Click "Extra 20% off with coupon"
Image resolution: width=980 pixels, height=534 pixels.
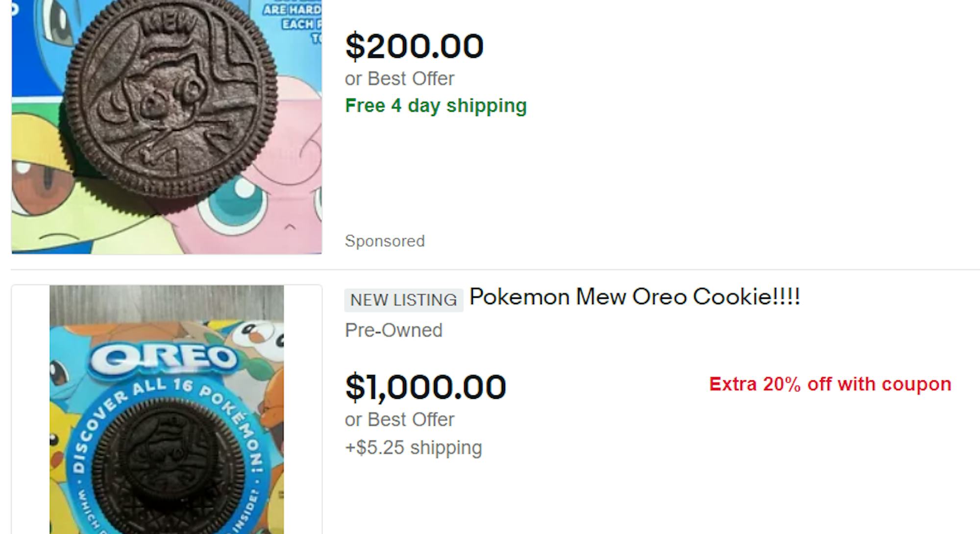click(830, 384)
